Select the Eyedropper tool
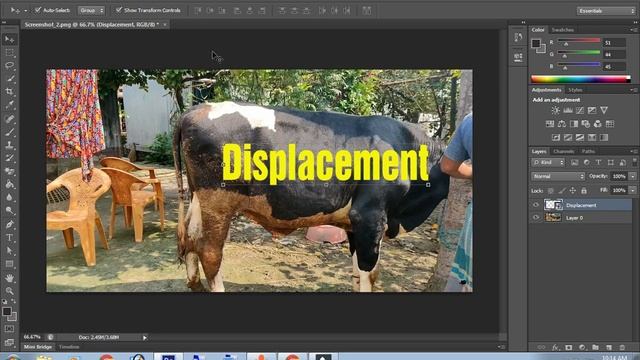 coord(9,105)
